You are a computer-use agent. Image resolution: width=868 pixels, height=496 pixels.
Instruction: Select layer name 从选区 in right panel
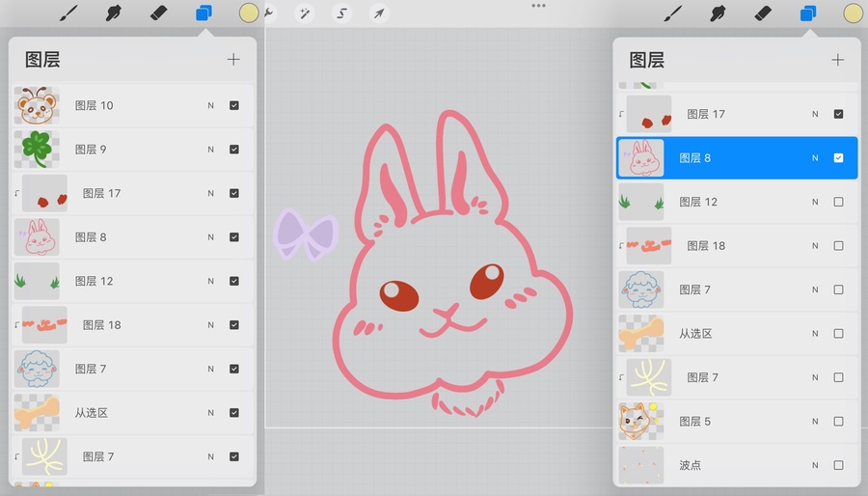coord(695,334)
